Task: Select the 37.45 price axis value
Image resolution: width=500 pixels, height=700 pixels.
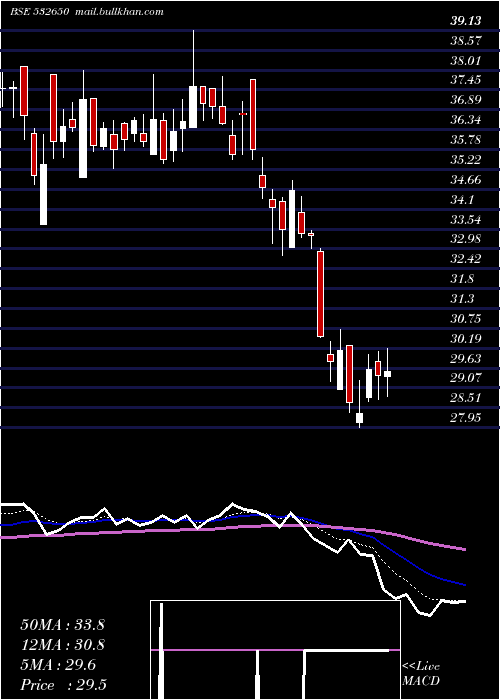Action: tap(466, 79)
